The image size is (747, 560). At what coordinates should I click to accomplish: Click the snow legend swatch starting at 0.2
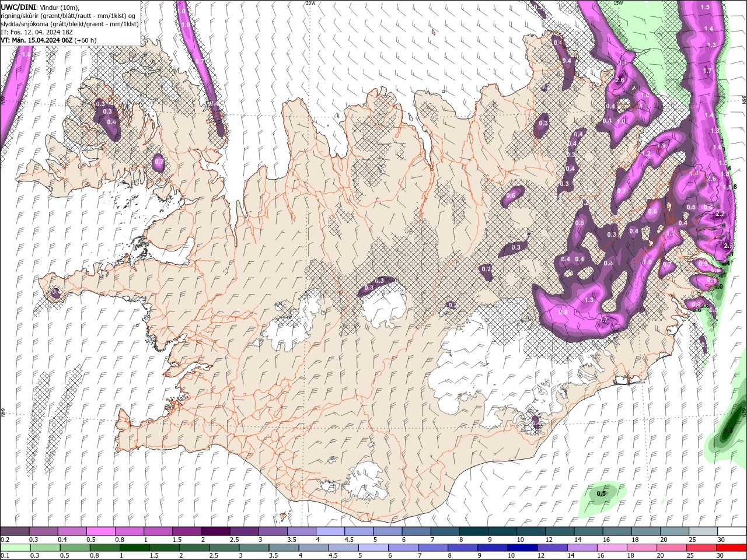[15, 531]
